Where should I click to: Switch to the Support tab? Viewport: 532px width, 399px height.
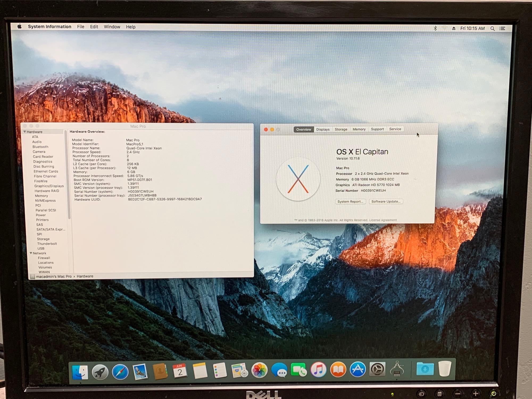[x=377, y=129]
